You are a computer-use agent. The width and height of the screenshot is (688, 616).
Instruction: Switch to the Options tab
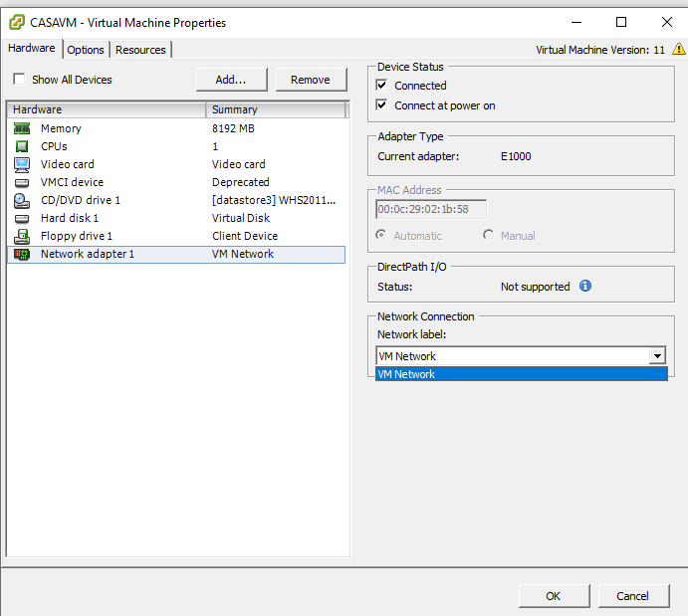point(86,50)
